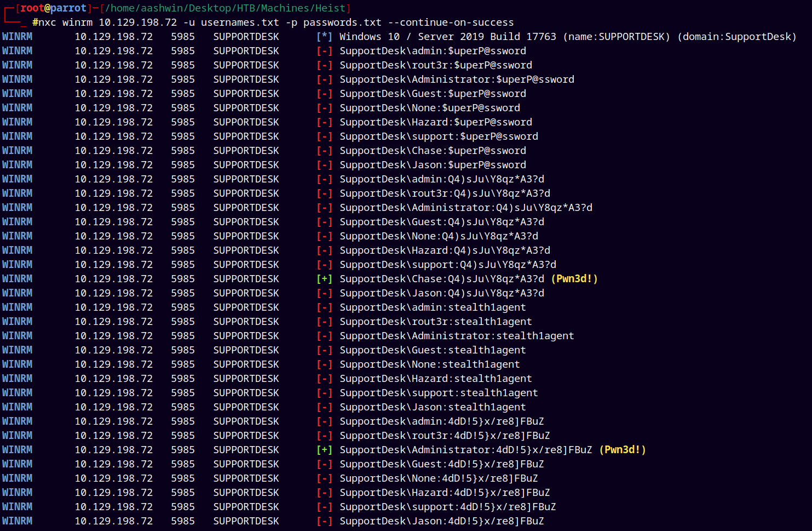Select SupportDesk\None:$uperP@ssword entry
Viewport: 812px width, 531px height.
tap(430, 108)
